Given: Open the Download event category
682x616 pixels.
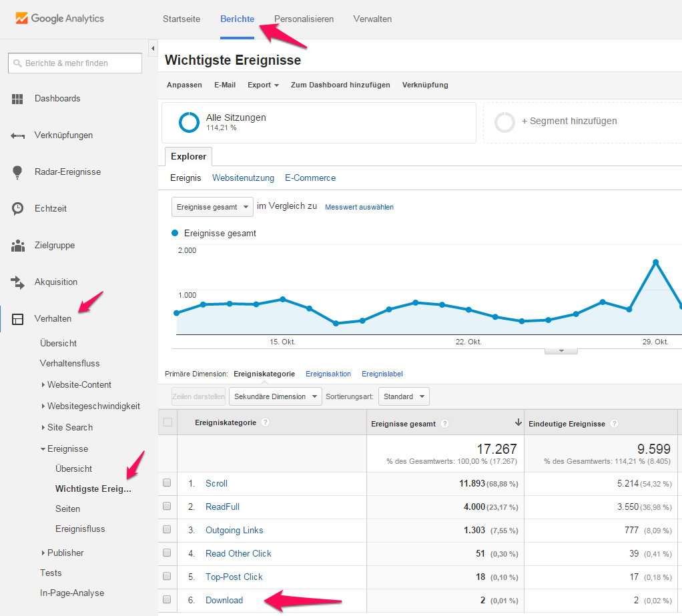Looking at the screenshot, I should [x=224, y=601].
